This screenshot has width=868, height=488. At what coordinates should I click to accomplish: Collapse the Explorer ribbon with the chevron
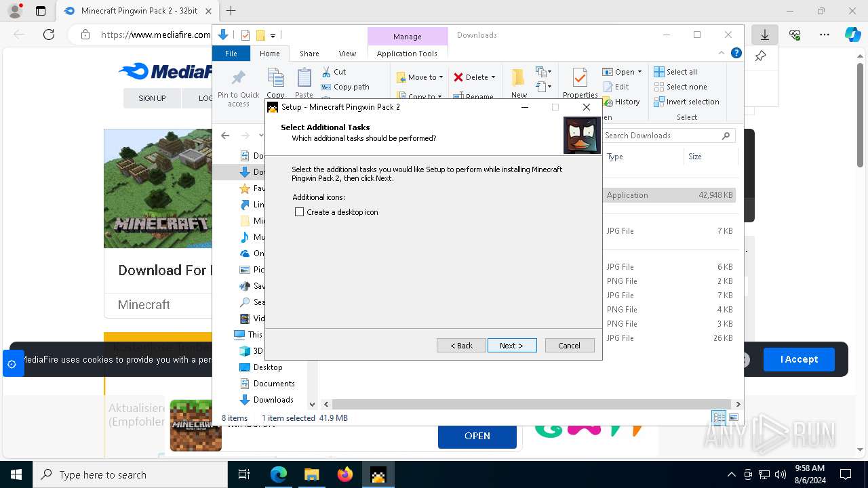click(x=722, y=53)
